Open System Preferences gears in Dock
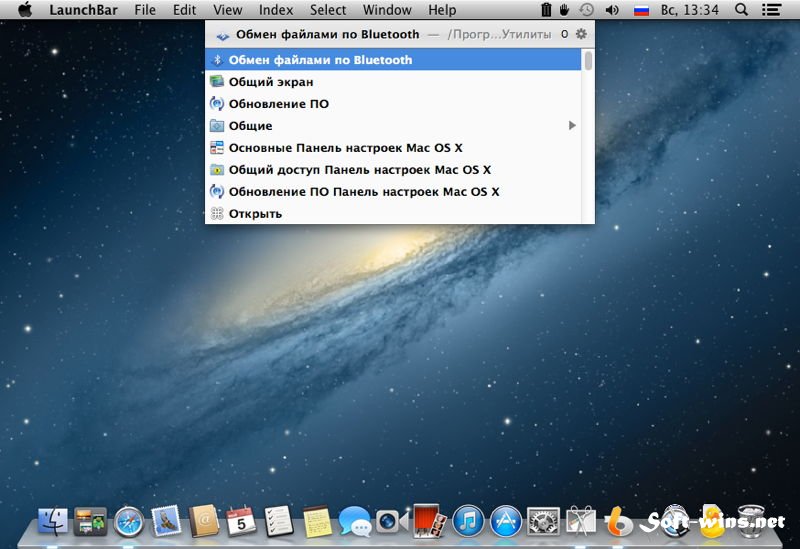The image size is (800, 549). coord(543,521)
